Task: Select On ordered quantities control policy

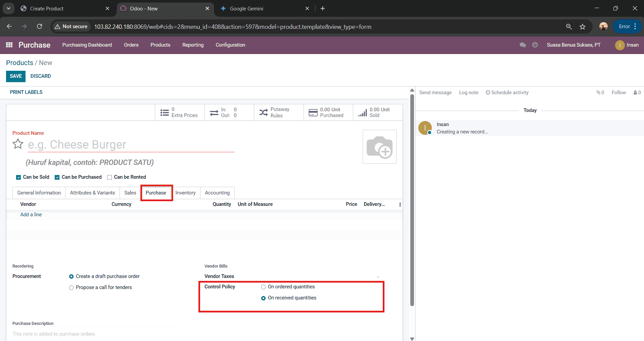Action: coord(264,287)
